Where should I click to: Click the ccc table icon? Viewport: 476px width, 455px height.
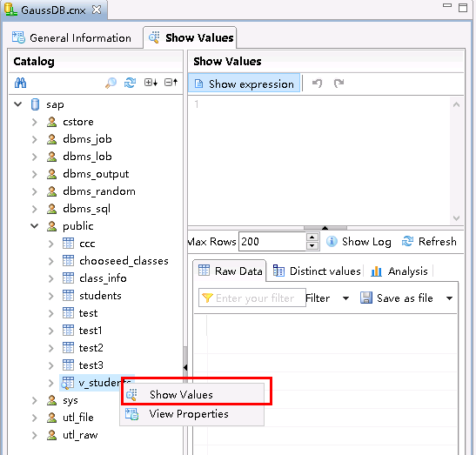pyautogui.click(x=68, y=244)
